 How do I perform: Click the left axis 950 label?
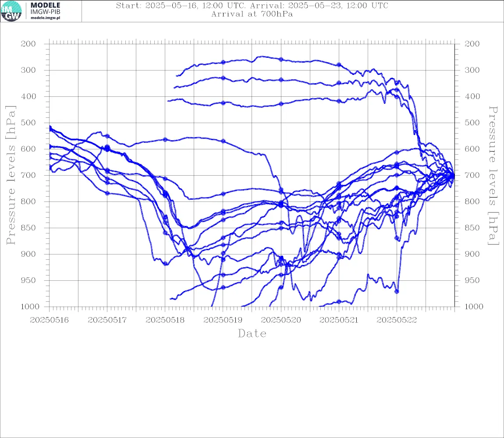pyautogui.click(x=28, y=280)
